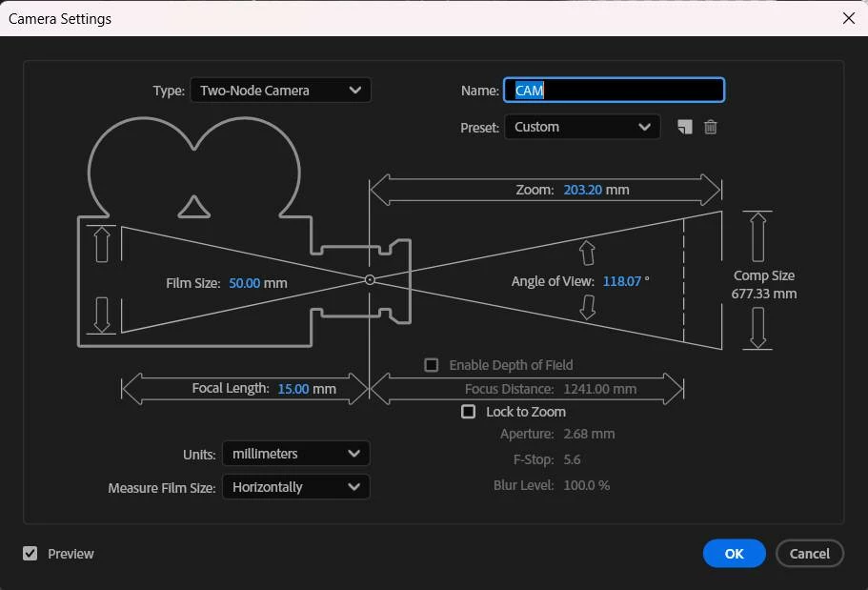868x590 pixels.
Task: Close the Camera Settings dialog
Action: [x=849, y=18]
